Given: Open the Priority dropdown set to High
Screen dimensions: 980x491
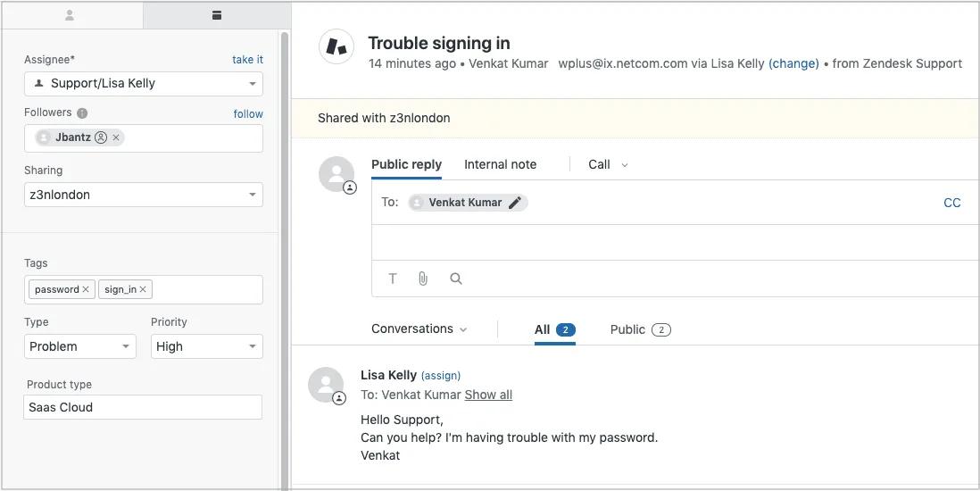Looking at the screenshot, I should pyautogui.click(x=207, y=346).
